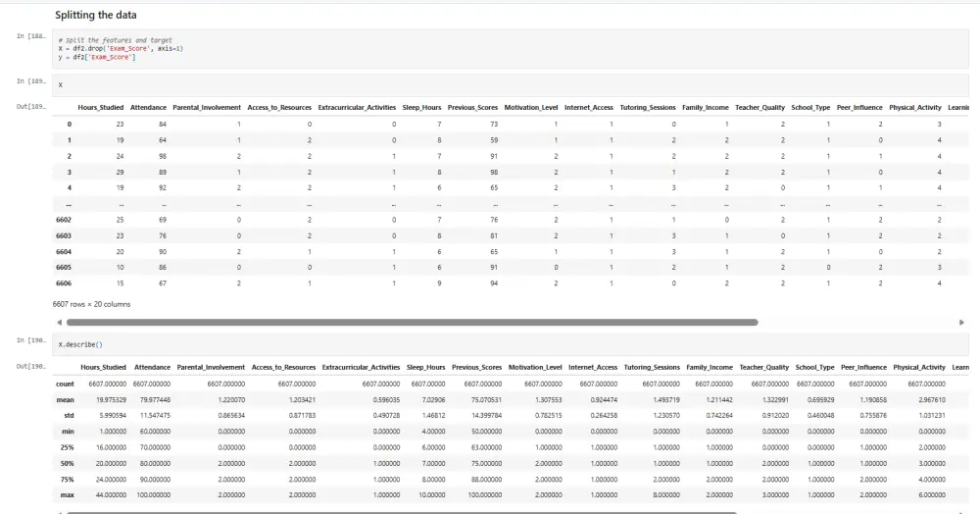This screenshot has width=980, height=514.
Task: Click the left arrow of the table scrollbar
Action: pyautogui.click(x=60, y=323)
